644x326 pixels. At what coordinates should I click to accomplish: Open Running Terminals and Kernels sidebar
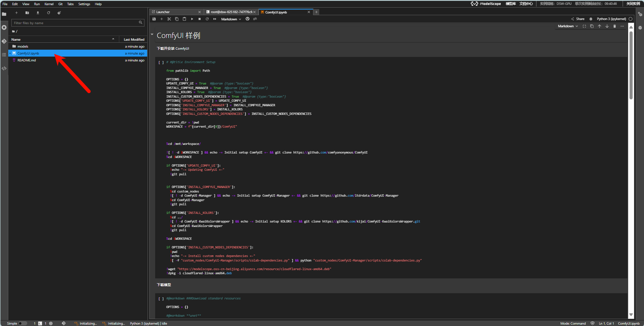[x=4, y=27]
